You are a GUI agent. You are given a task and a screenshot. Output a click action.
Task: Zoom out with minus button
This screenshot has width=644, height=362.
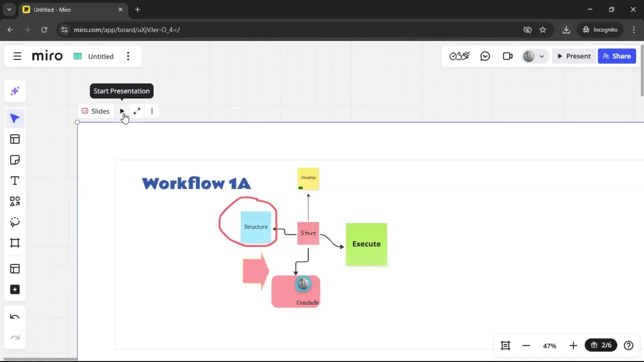point(526,346)
